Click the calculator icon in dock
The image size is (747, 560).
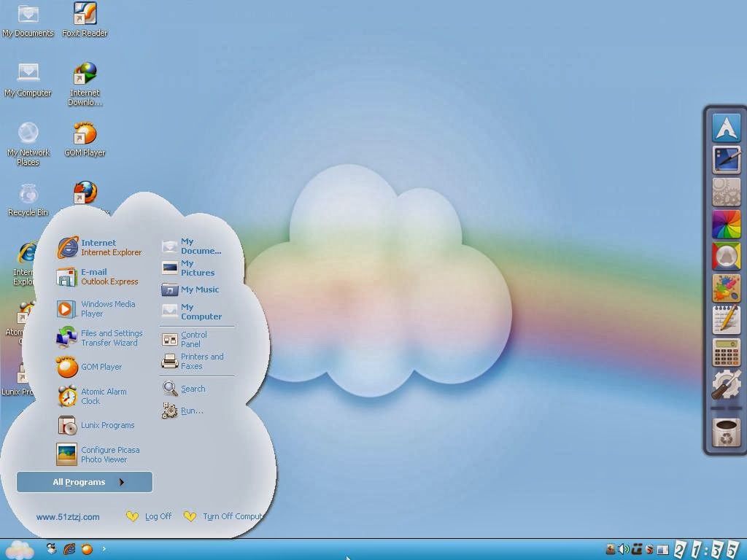pos(726,352)
